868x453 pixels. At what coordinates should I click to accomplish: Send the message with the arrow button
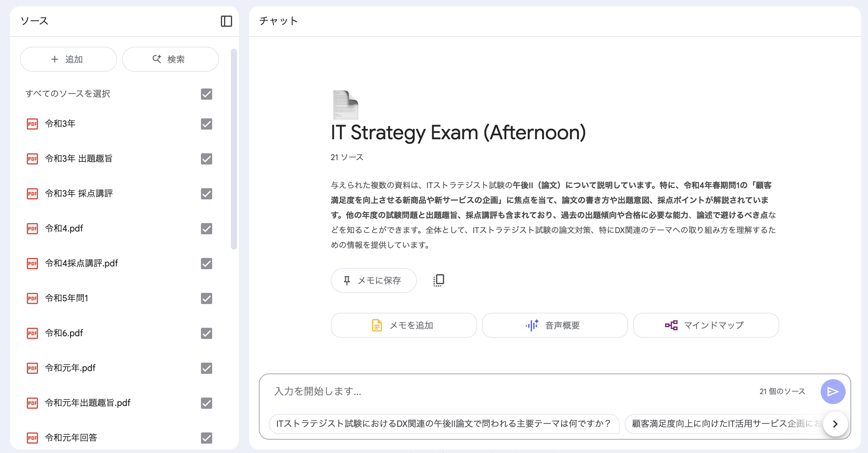point(832,391)
